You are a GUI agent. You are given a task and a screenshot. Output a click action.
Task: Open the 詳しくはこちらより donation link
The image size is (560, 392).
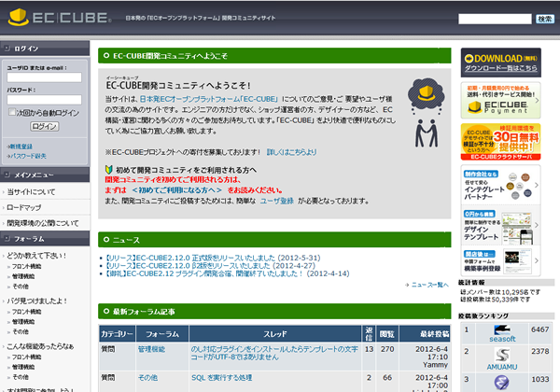[x=291, y=152]
